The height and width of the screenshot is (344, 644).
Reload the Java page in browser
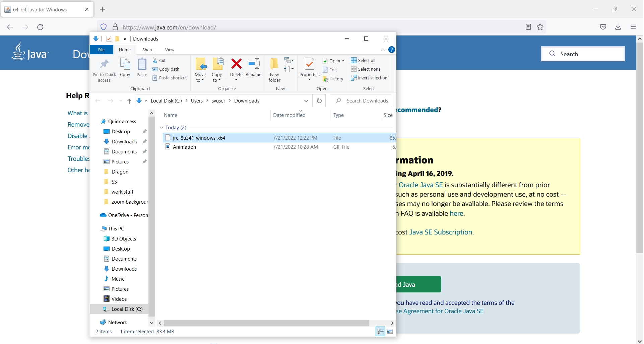[40, 27]
